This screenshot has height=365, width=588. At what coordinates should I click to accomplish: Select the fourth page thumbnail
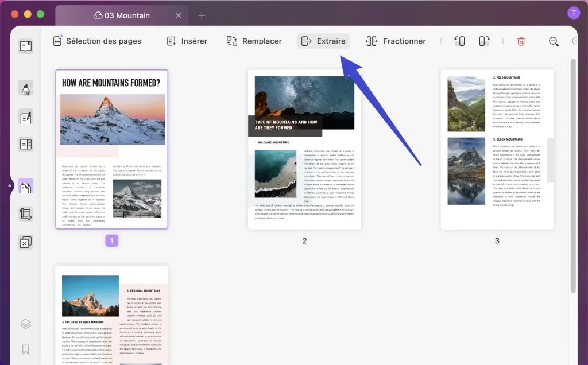pyautogui.click(x=112, y=315)
